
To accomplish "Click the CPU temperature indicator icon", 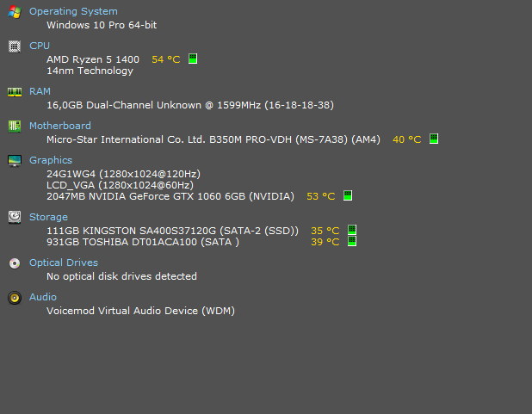I will click(193, 59).
